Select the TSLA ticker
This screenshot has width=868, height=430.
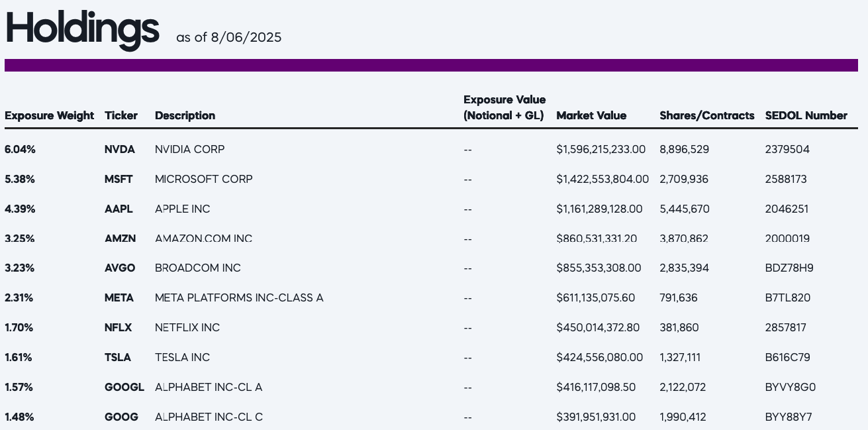point(118,357)
